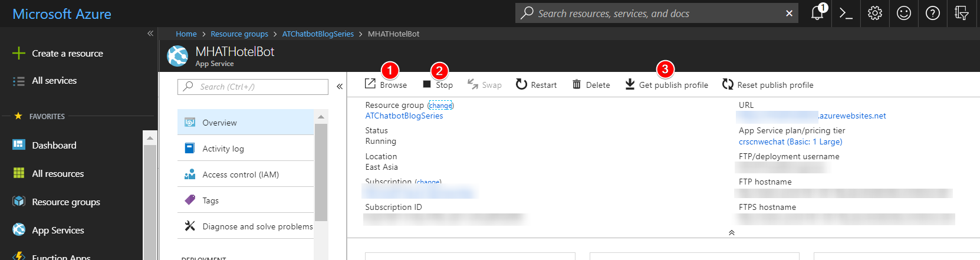
Task: Open ATChatbotBlogSeries resource group link
Action: point(404,116)
